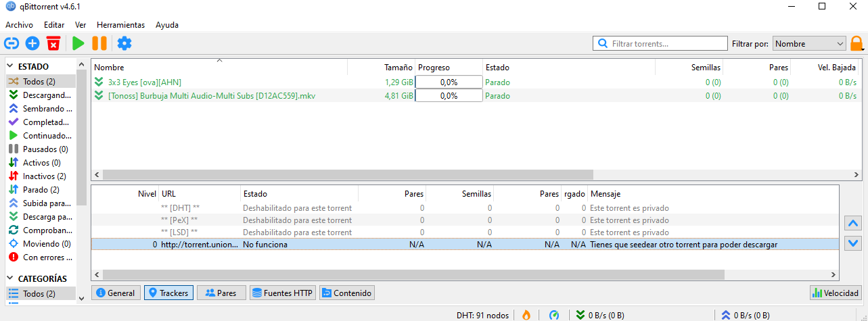Select the Continuados status filter

point(40,136)
